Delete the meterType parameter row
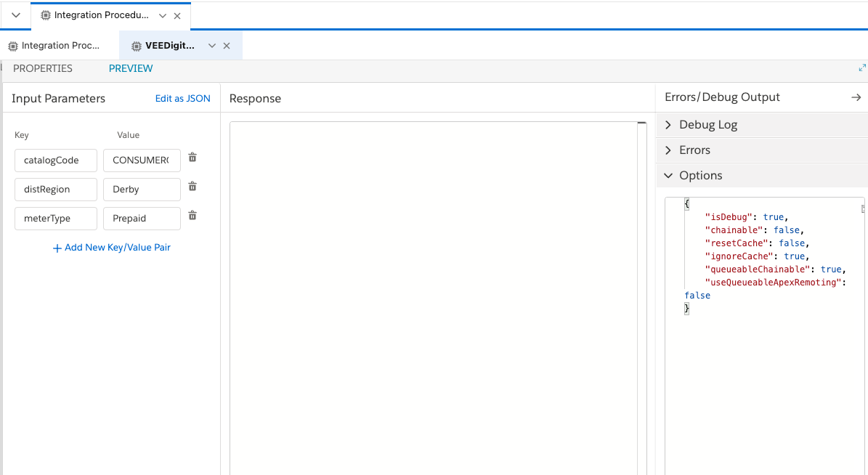 (192, 216)
